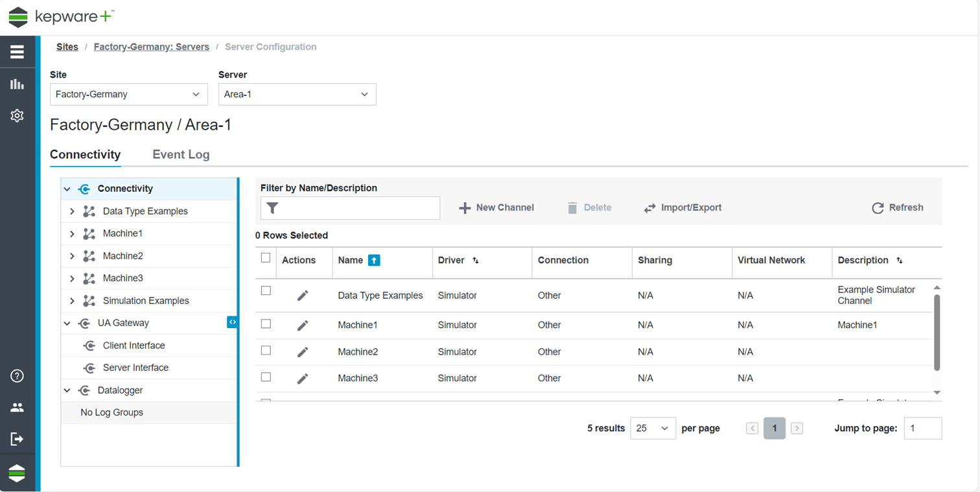Click the edit pencil for Machine3 row
The height and width of the screenshot is (492, 980).
click(x=303, y=379)
